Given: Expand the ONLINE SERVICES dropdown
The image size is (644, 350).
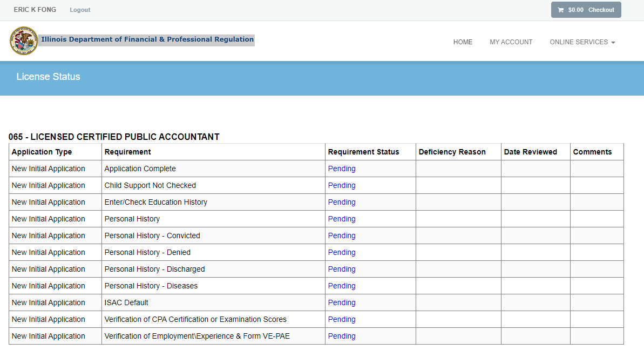Looking at the screenshot, I should [x=582, y=42].
